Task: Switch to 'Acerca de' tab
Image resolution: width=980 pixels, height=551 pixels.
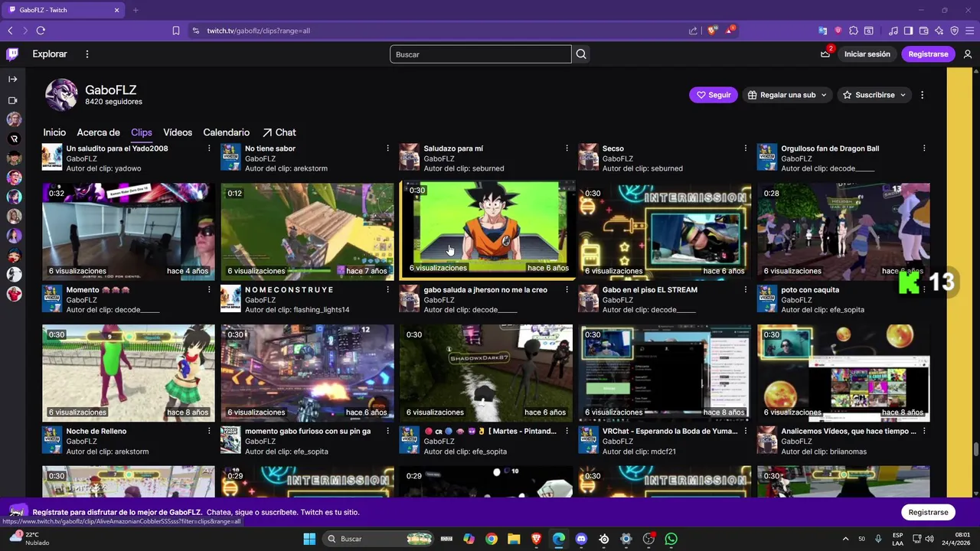Action: [98, 132]
